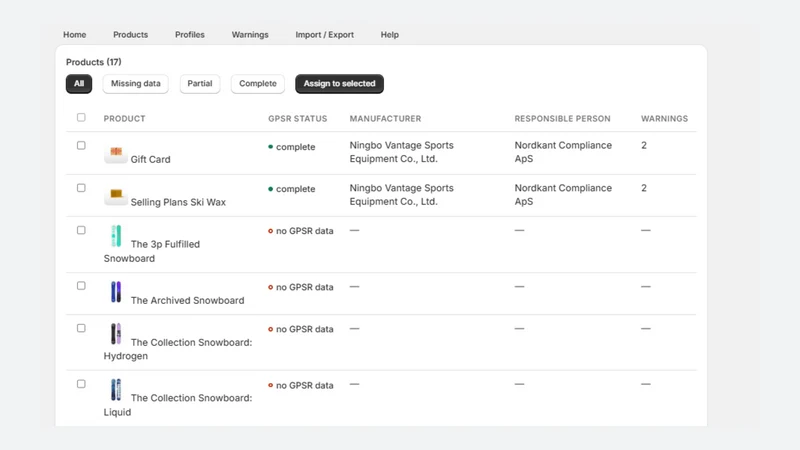Check The Archived Snowboard checkbox
800x450 pixels.
pos(81,286)
